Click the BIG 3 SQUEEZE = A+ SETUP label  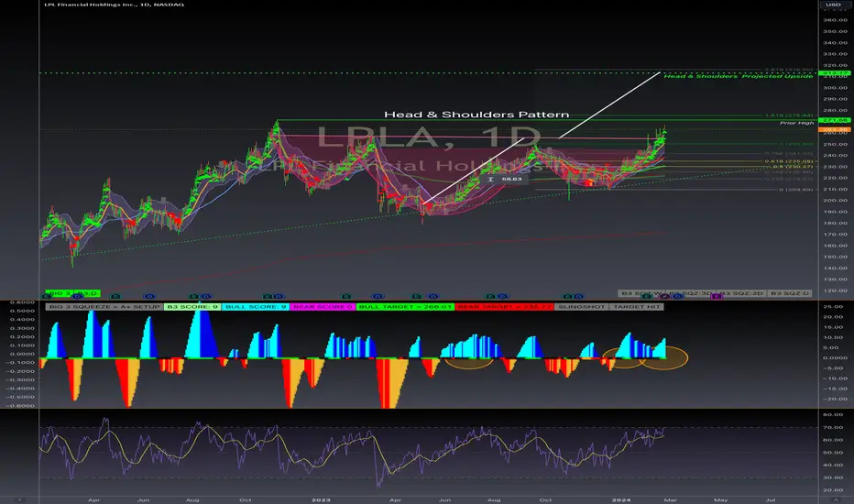click(x=104, y=307)
